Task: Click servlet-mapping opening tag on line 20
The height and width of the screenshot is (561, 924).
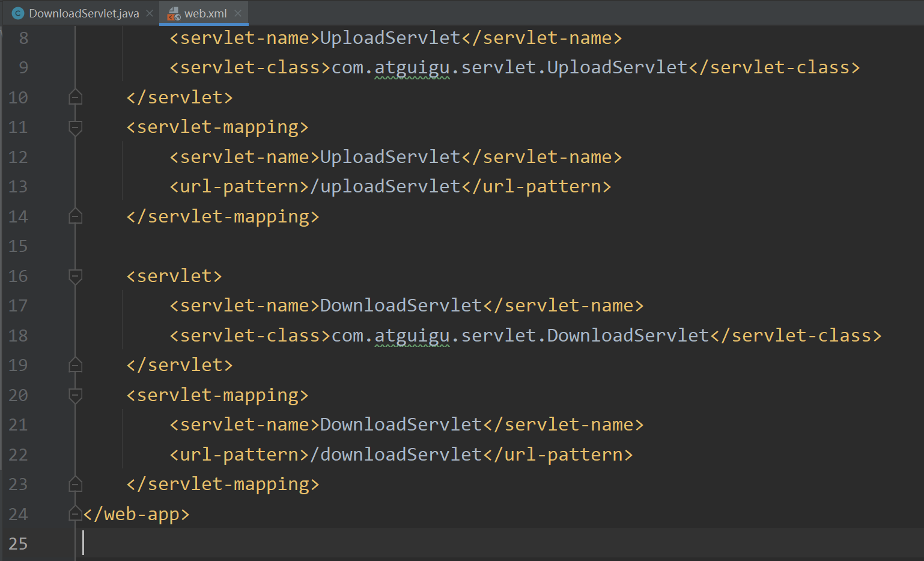Action: [x=217, y=395]
